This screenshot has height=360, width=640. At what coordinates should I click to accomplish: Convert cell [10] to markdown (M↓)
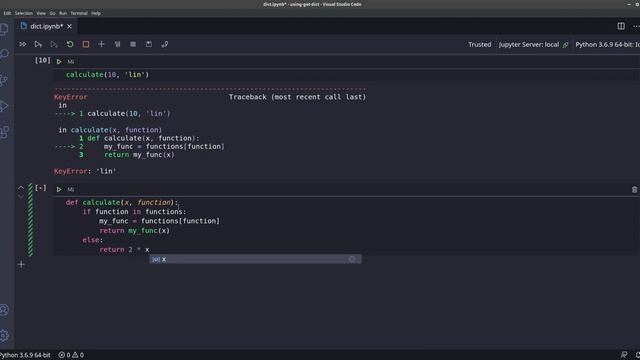(x=71, y=62)
